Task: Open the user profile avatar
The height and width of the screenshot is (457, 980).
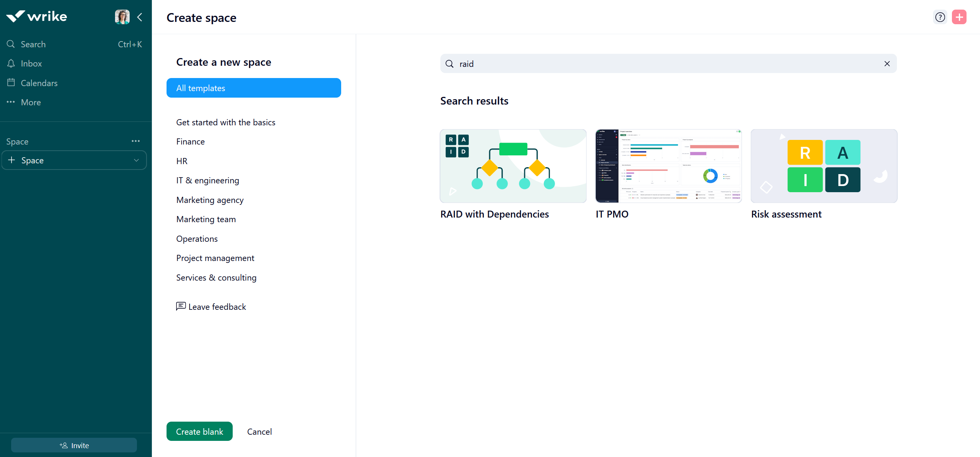Action: (x=122, y=17)
